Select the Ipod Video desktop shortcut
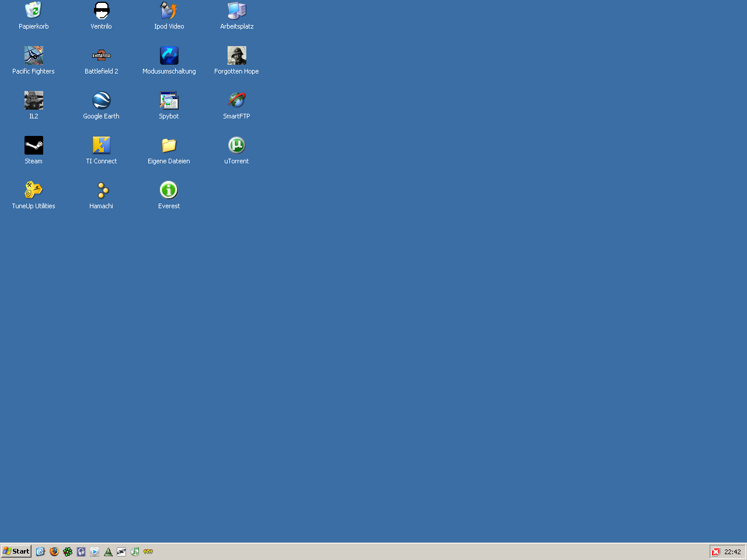 169,10
